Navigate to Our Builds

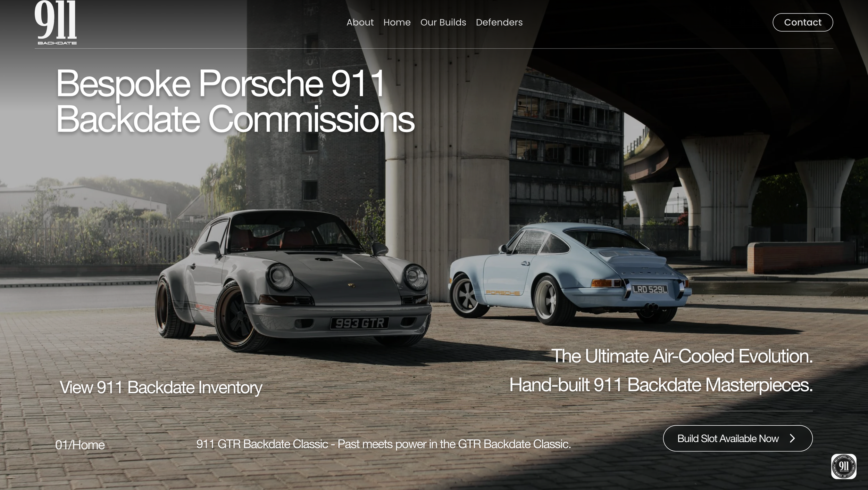[x=443, y=22]
